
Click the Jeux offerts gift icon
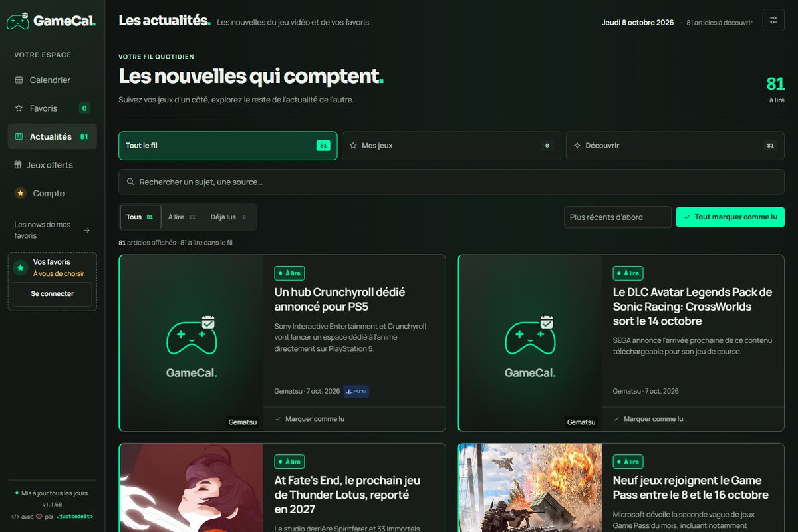click(18, 165)
